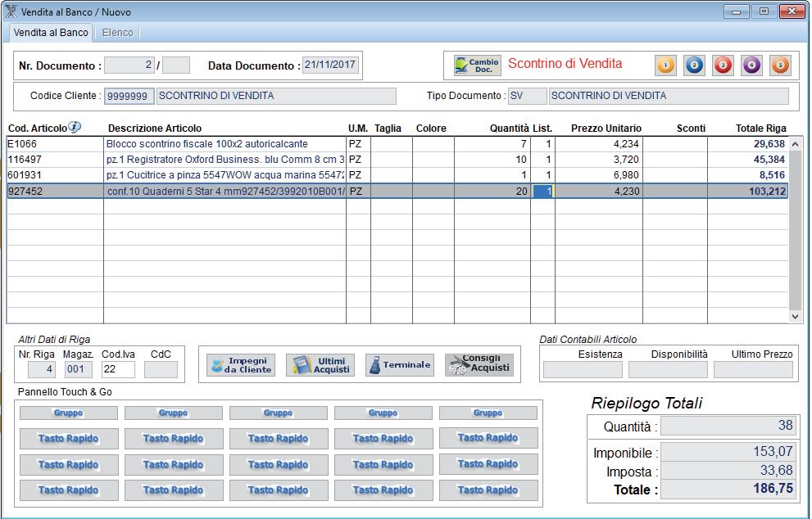This screenshot has height=519, width=812.
Task: Click the document type description field beside SV
Action: 669,97
